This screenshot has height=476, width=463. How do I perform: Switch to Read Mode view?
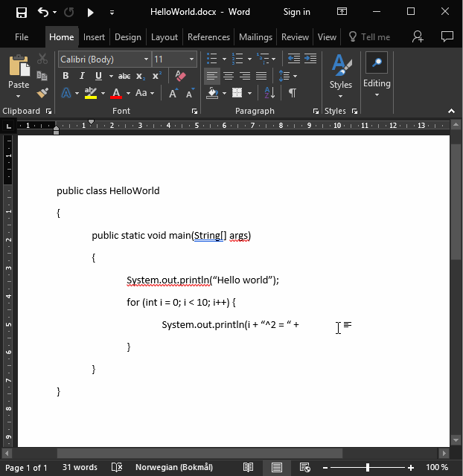248,467
